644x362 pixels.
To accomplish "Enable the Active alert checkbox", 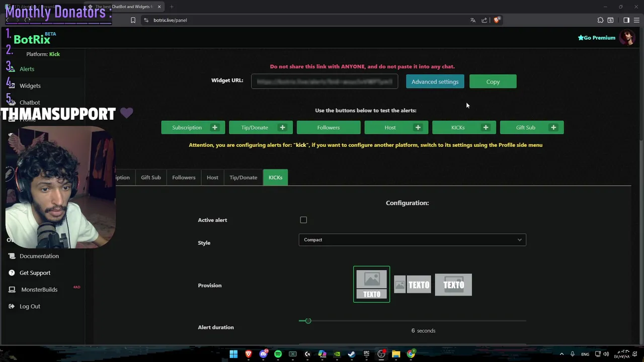I will [303, 220].
